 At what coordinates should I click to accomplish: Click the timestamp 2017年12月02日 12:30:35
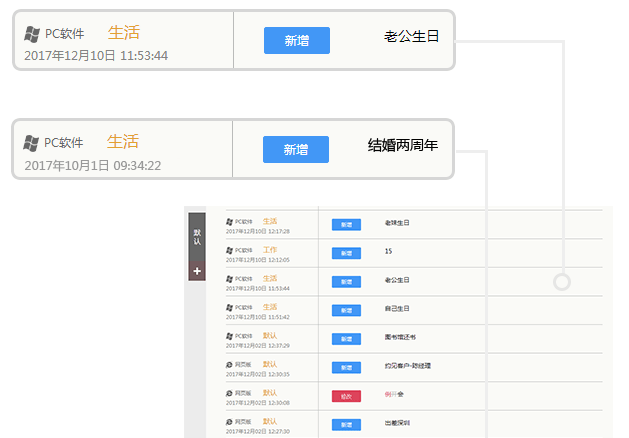coord(258,375)
